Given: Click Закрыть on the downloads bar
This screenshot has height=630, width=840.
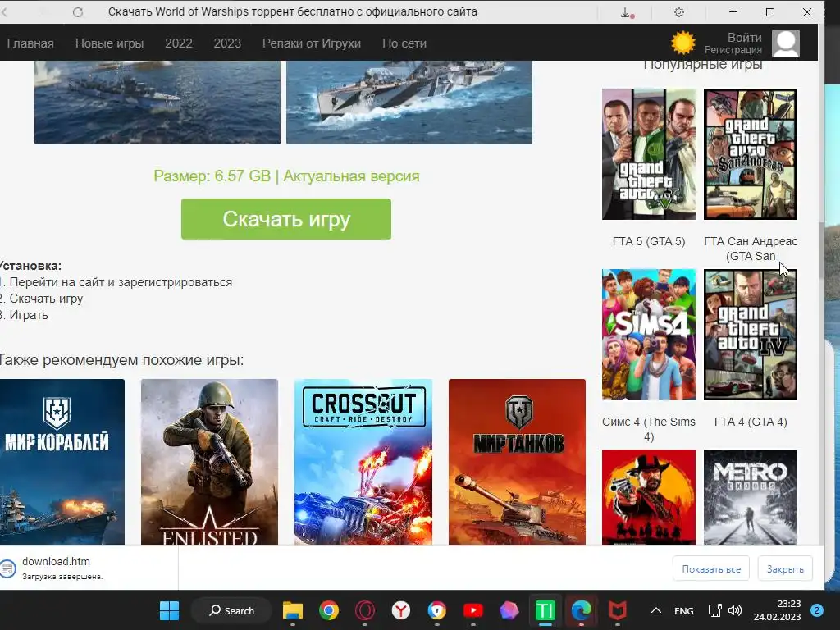Looking at the screenshot, I should (785, 569).
